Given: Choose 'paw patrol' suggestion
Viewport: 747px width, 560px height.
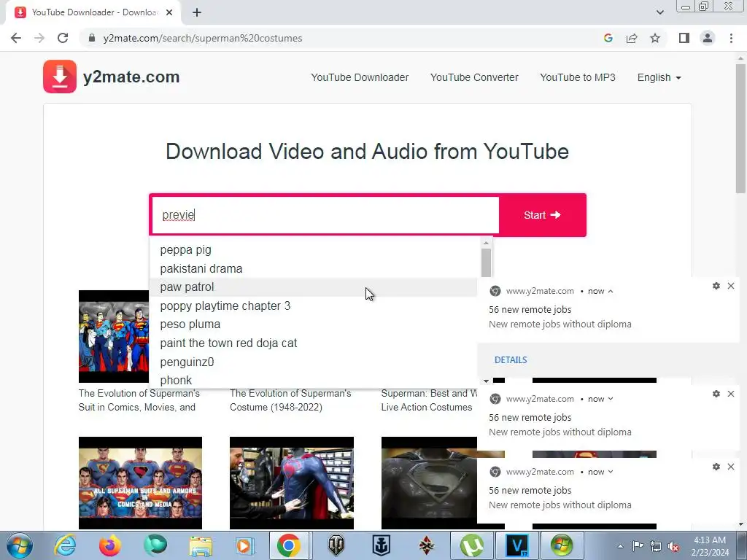Looking at the screenshot, I should point(313,287).
